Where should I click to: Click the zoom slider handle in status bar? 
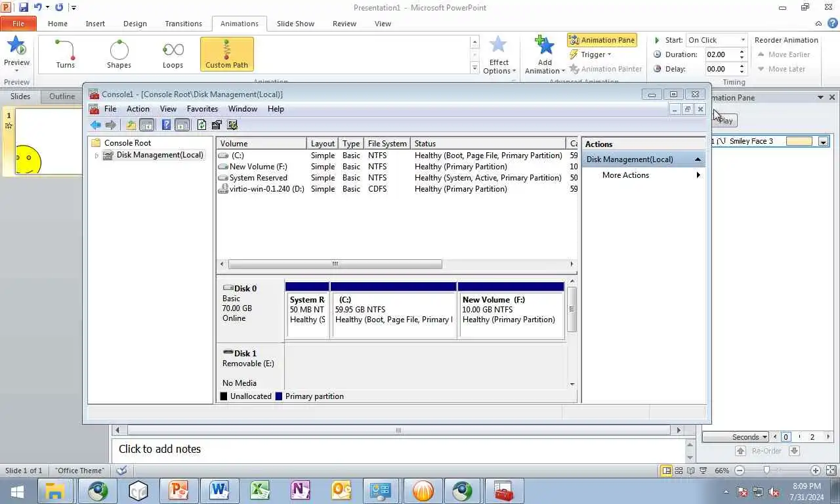tap(766, 471)
